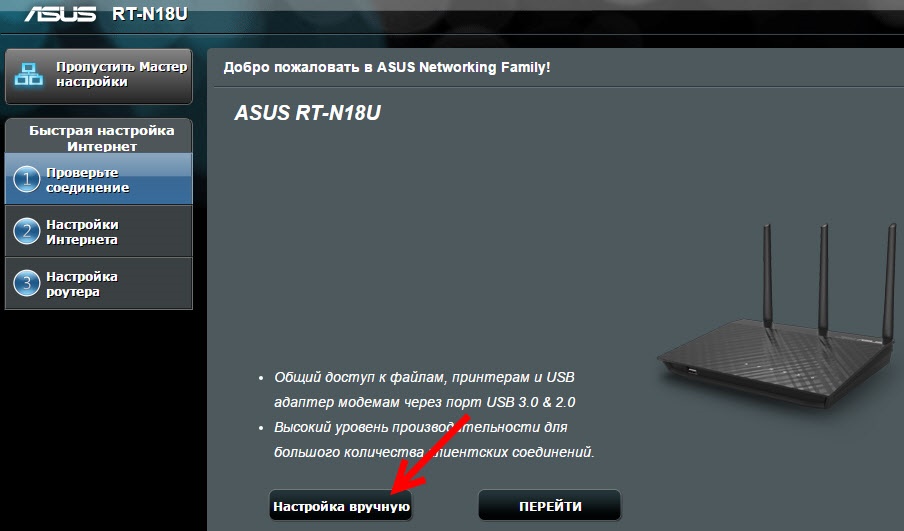Screen dimensions: 904x531
Task: Click the step 3 circle icon
Action: [27, 284]
